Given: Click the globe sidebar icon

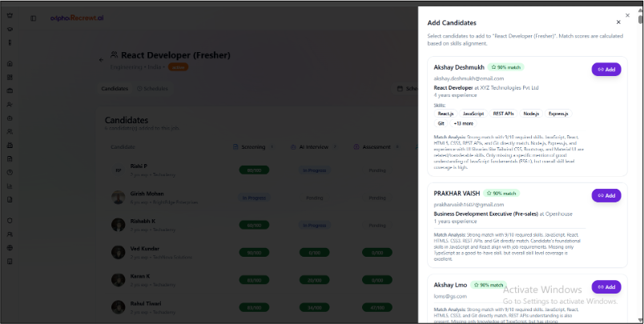Looking at the screenshot, I should point(10,248).
